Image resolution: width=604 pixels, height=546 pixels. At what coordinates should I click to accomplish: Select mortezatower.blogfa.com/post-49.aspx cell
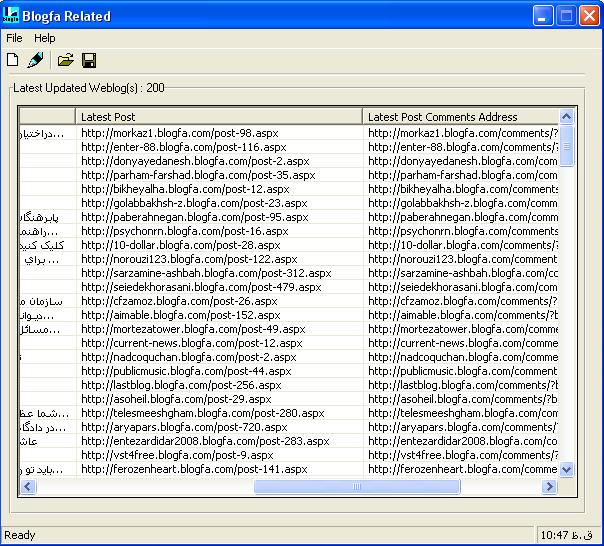click(219, 329)
